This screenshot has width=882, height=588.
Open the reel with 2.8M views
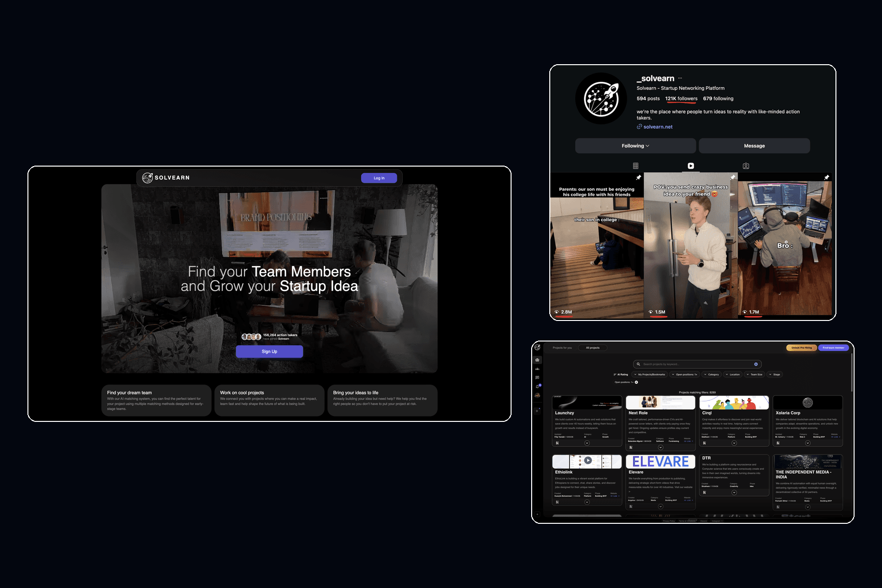click(597, 245)
